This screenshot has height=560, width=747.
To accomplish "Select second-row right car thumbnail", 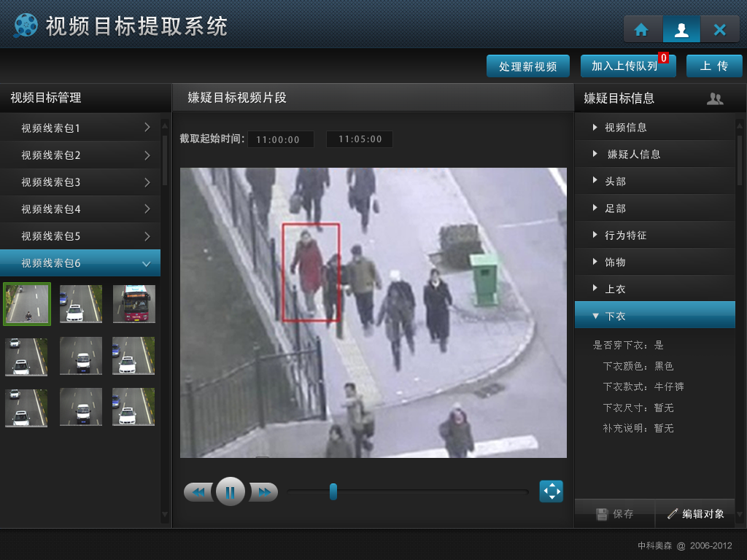I will coord(133,356).
